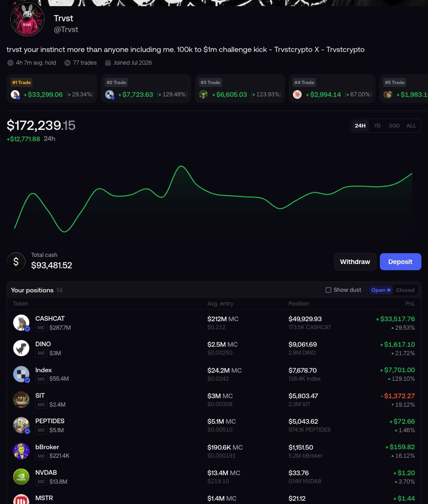
Task: Click the Token column header
Action: [x=20, y=304]
